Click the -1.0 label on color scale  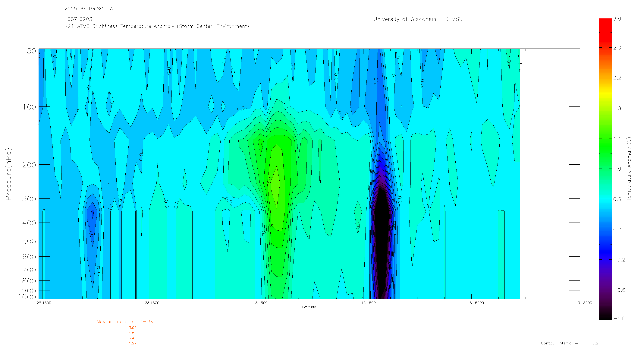pos(619,318)
